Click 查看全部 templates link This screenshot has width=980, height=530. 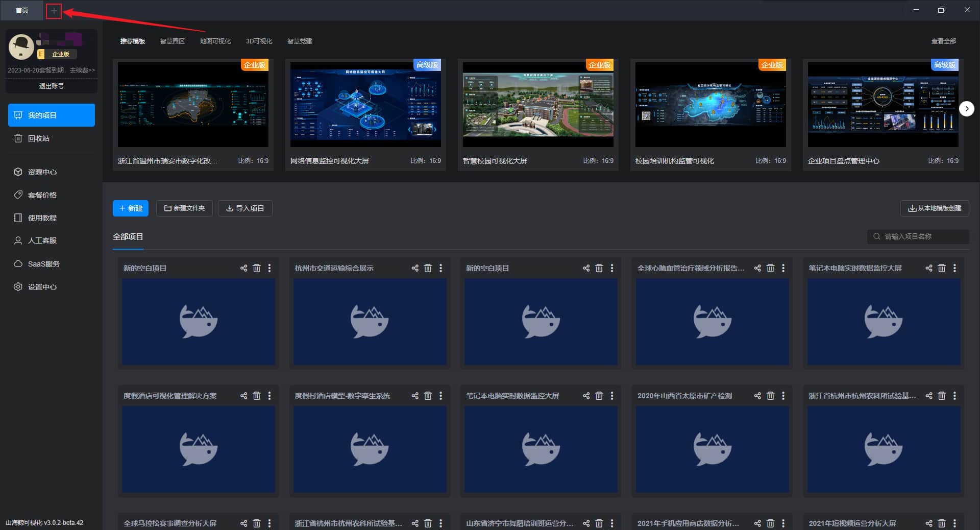pos(944,41)
